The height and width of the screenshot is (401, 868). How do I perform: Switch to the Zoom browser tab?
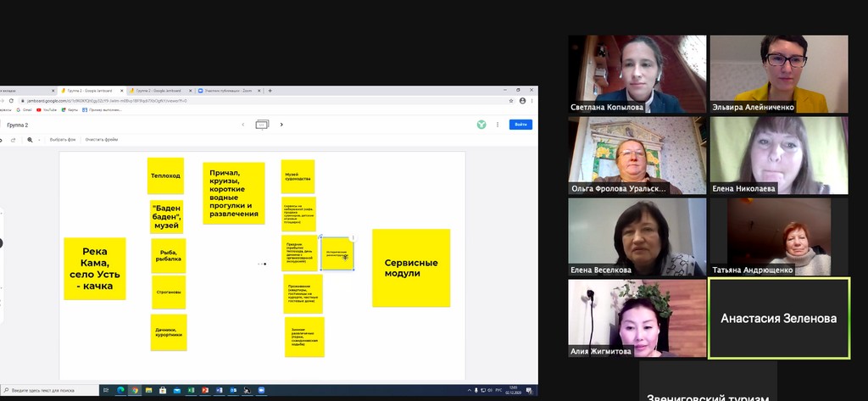227,90
